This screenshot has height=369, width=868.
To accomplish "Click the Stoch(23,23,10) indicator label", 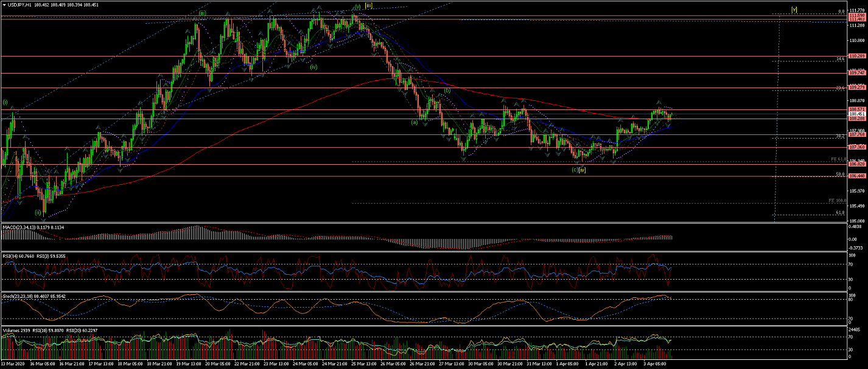I will click(x=18, y=296).
